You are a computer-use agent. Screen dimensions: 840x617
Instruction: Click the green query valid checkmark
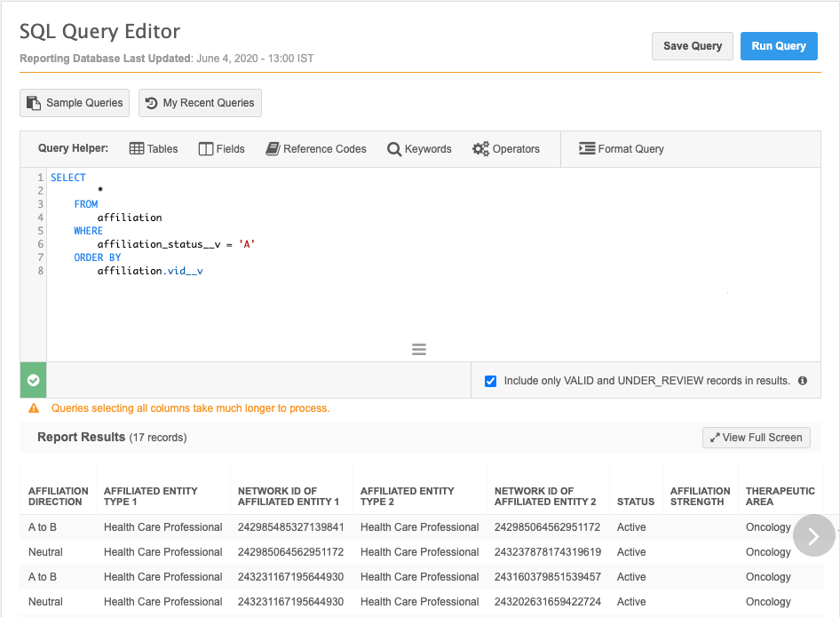tap(33, 380)
